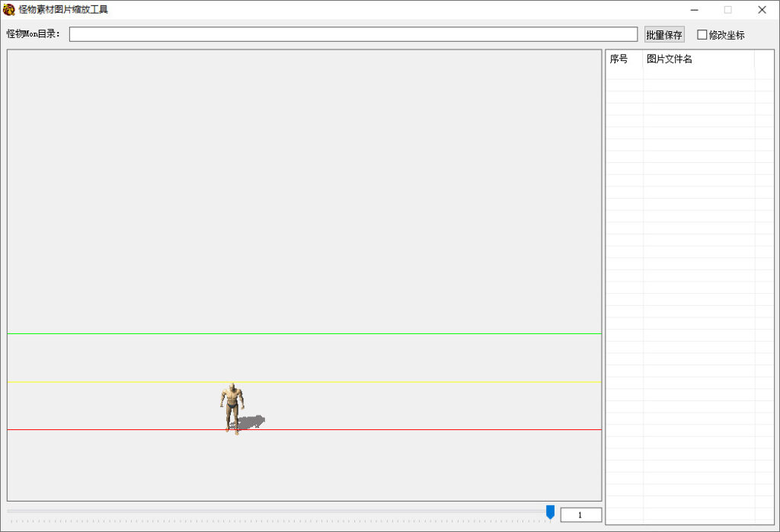Click the blue scale slider handle
The height and width of the screenshot is (532, 780).
click(550, 512)
